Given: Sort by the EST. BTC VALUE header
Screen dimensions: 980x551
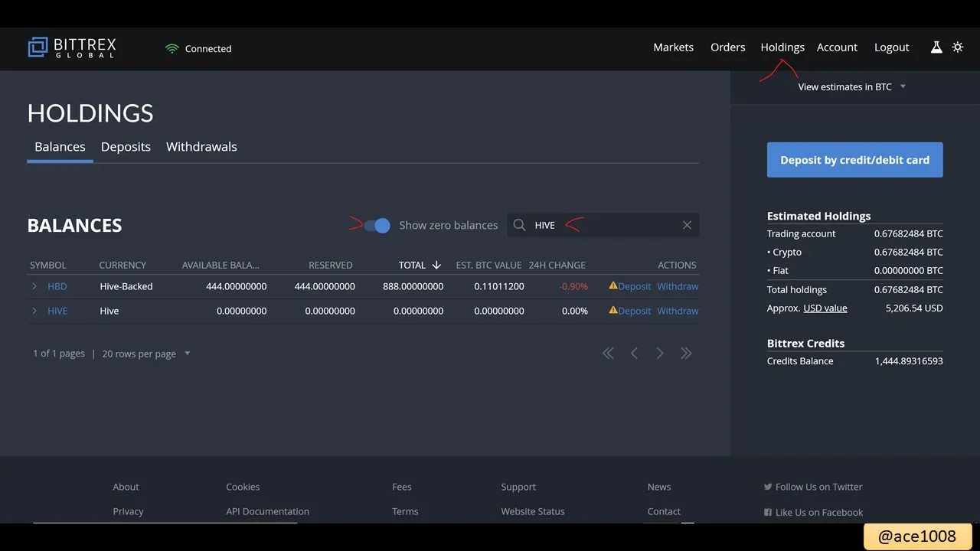Looking at the screenshot, I should [x=488, y=265].
